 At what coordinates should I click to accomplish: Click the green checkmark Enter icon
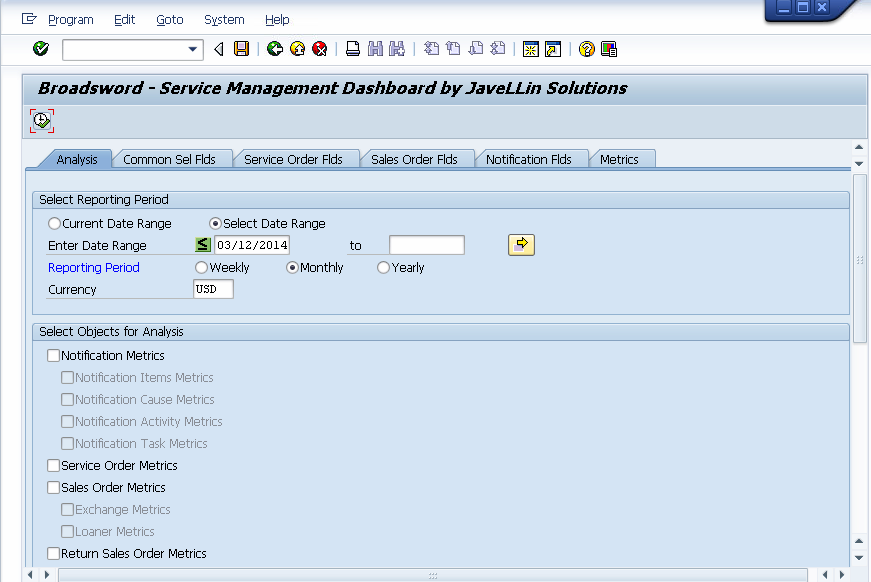coord(41,49)
